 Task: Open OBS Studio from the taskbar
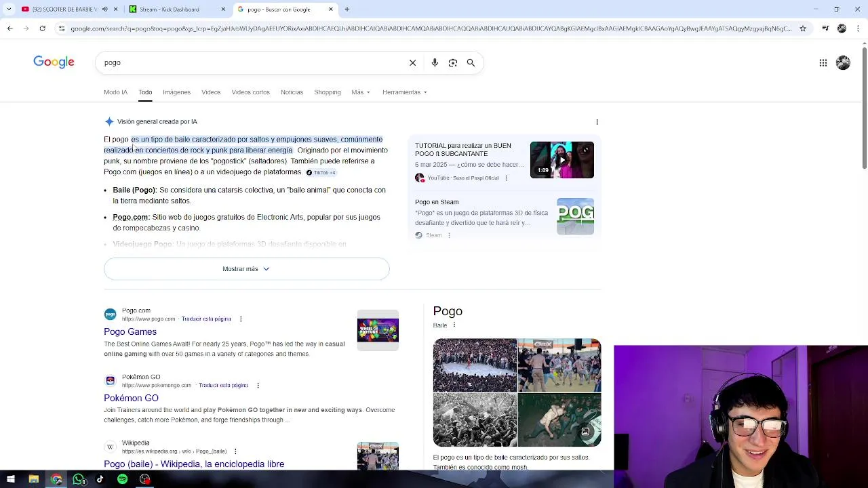coord(144,480)
